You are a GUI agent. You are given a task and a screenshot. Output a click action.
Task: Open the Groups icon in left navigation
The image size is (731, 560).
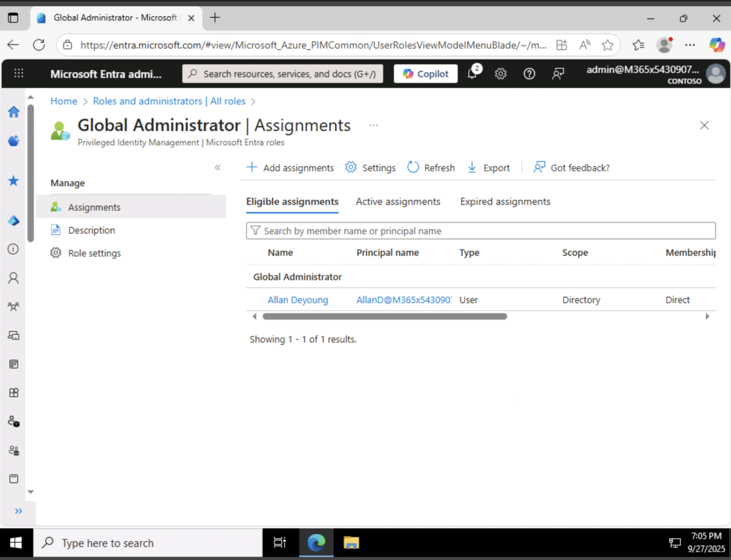tap(14, 307)
